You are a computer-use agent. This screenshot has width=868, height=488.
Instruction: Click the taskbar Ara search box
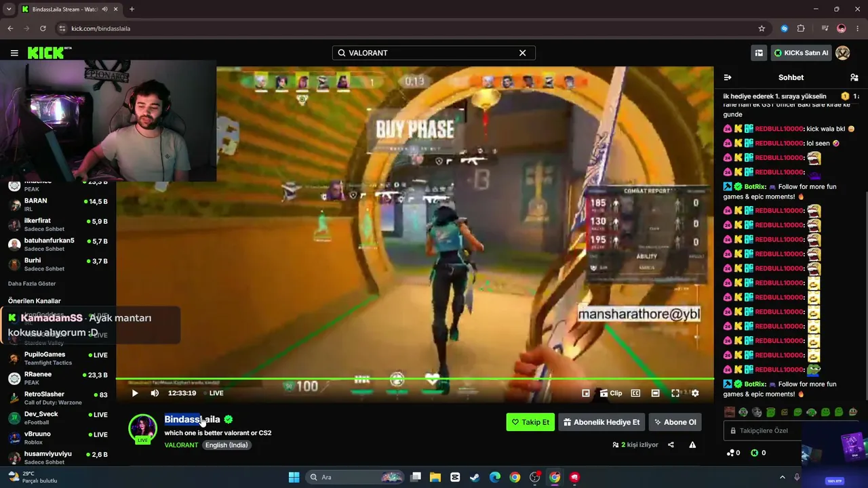(x=355, y=477)
